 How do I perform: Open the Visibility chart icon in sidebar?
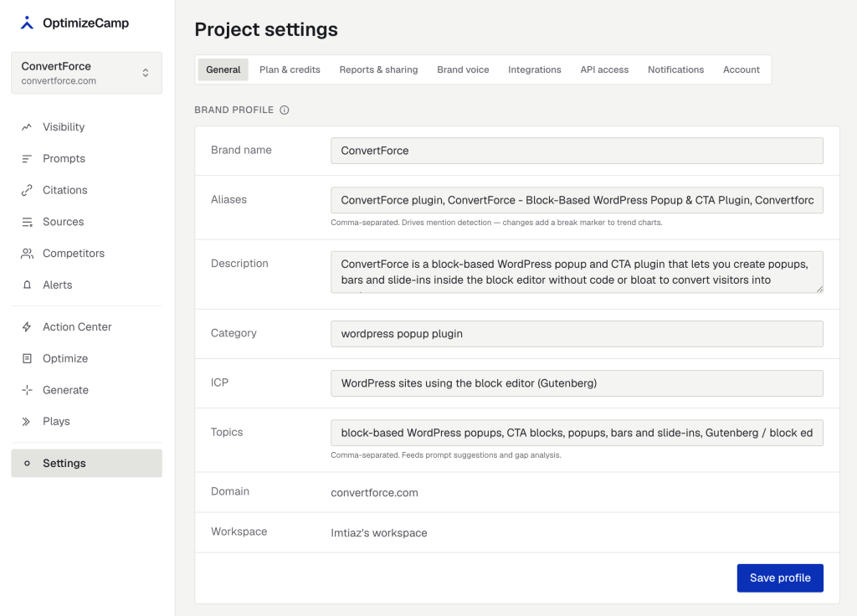(27, 127)
